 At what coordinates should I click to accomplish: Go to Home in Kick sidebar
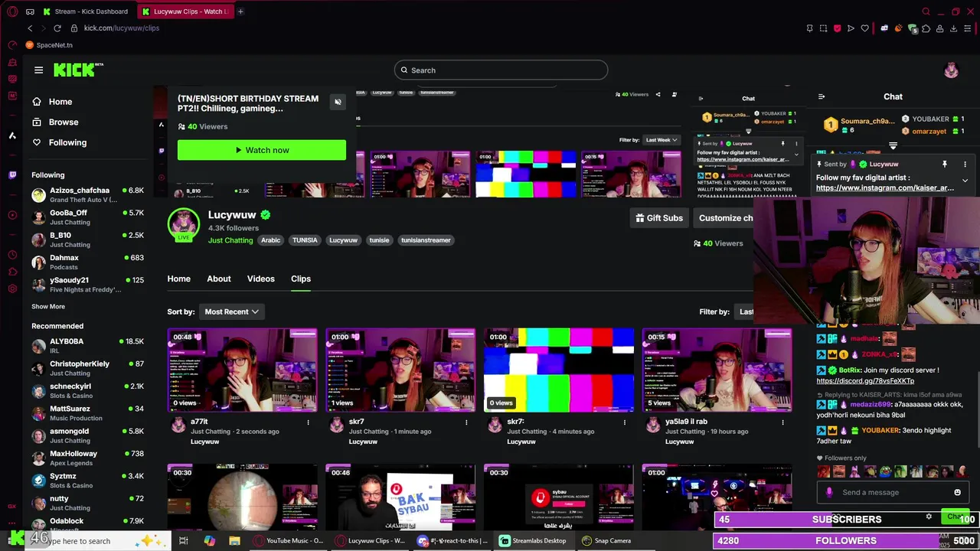click(60, 102)
